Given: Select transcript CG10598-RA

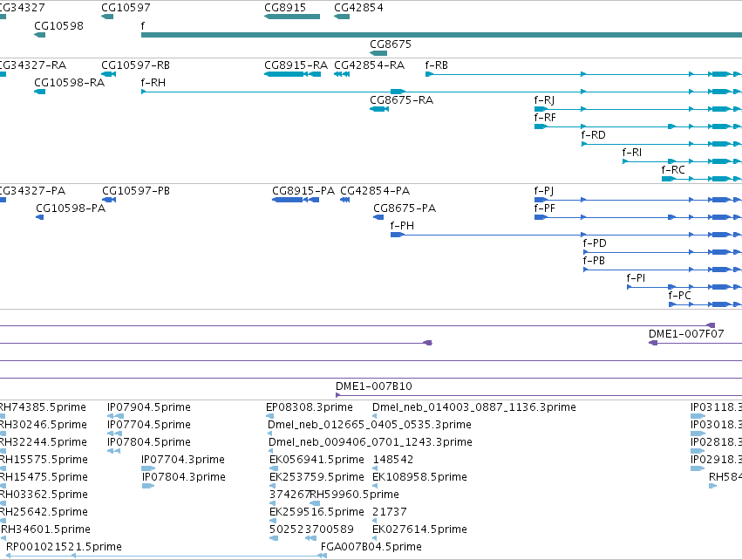Looking at the screenshot, I should coord(69,82).
